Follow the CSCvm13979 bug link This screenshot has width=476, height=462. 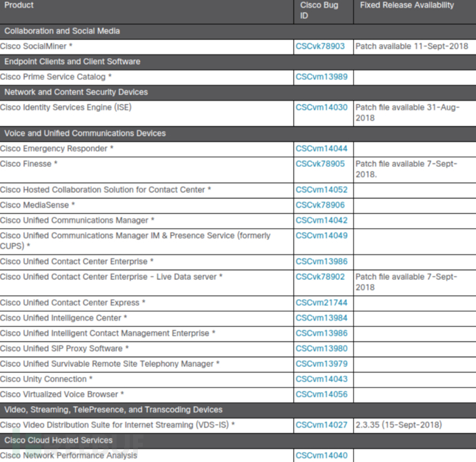coord(321,363)
